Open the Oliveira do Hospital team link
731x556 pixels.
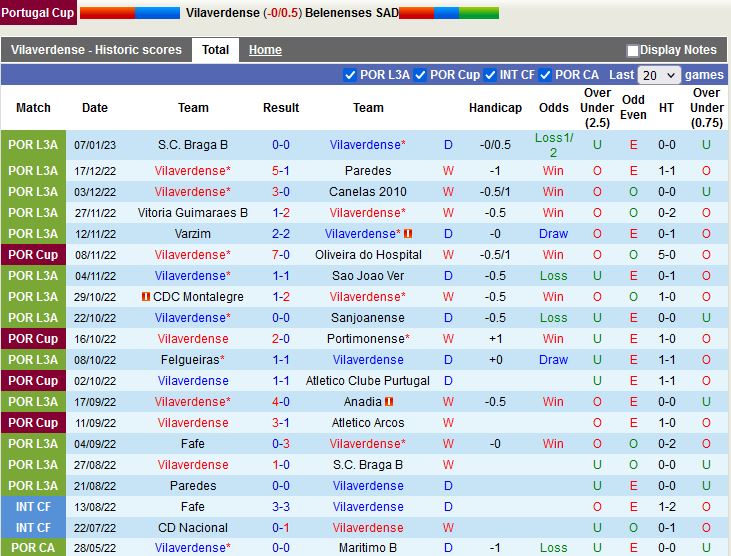(368, 255)
